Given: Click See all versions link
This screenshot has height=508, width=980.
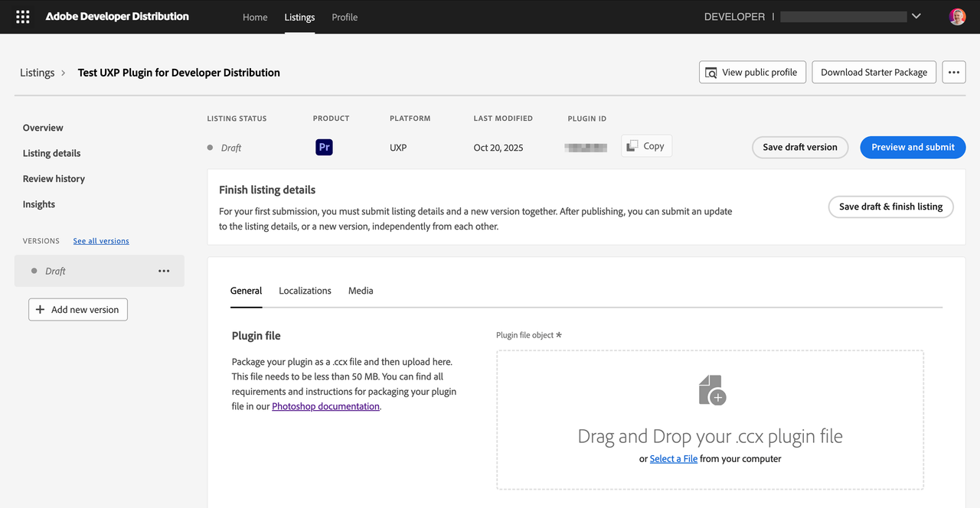Looking at the screenshot, I should pyautogui.click(x=101, y=241).
